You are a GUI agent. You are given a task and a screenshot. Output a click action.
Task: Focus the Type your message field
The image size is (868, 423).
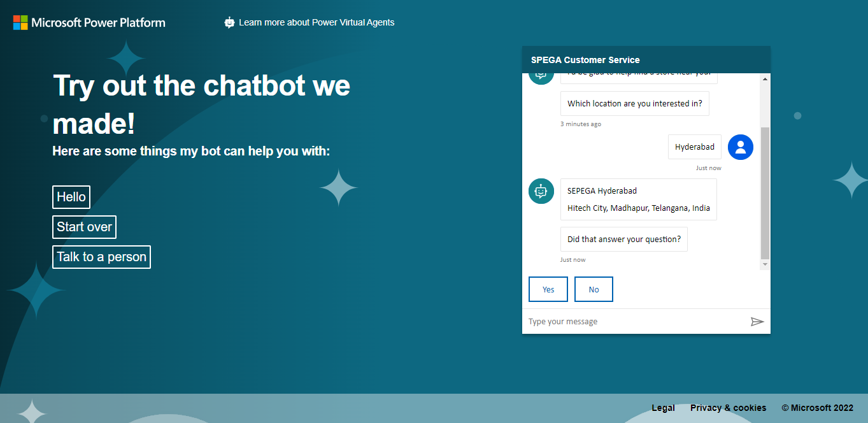(x=634, y=322)
